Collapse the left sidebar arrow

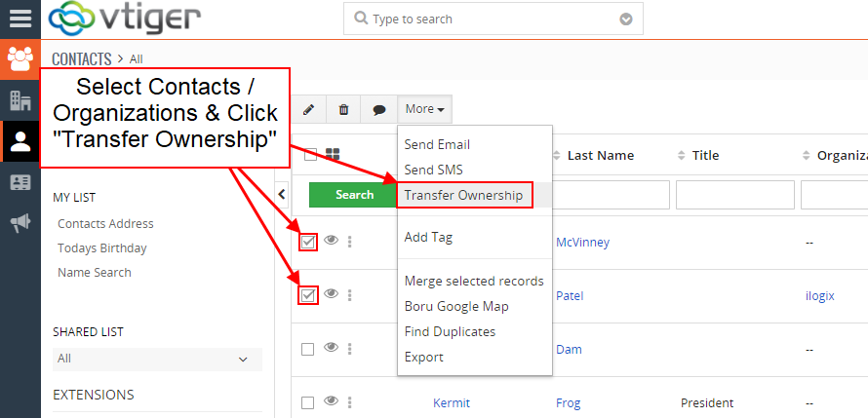tap(282, 194)
